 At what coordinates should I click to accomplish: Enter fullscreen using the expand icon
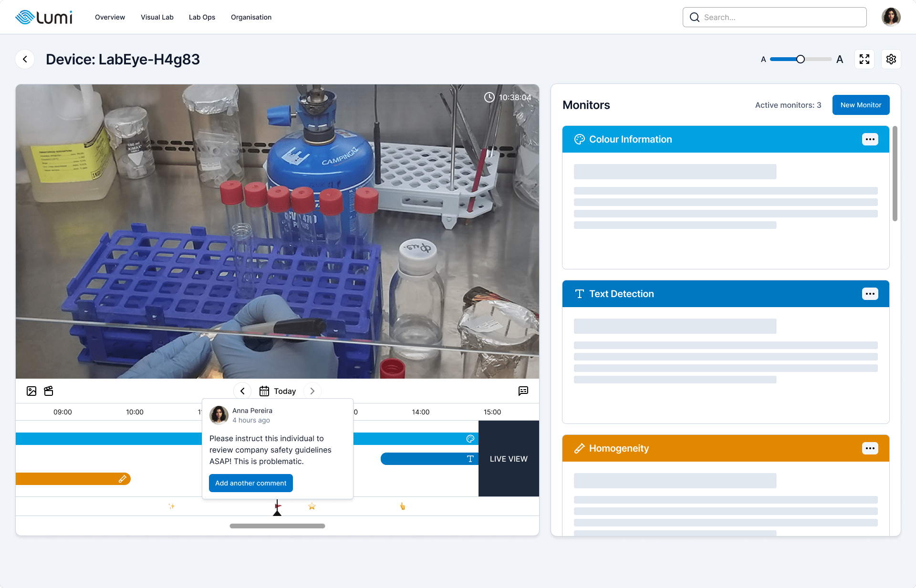pyautogui.click(x=864, y=59)
